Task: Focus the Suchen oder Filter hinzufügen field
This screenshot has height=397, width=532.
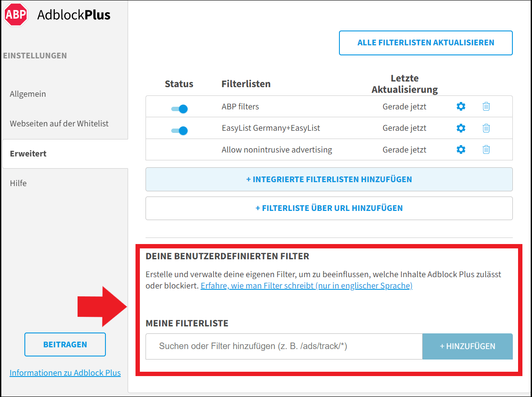Action: click(x=284, y=346)
